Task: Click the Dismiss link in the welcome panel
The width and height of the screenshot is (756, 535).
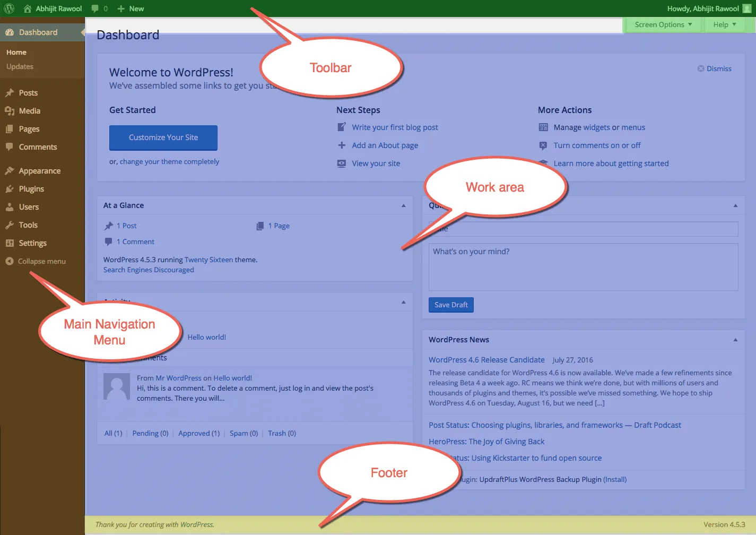Action: pos(719,68)
